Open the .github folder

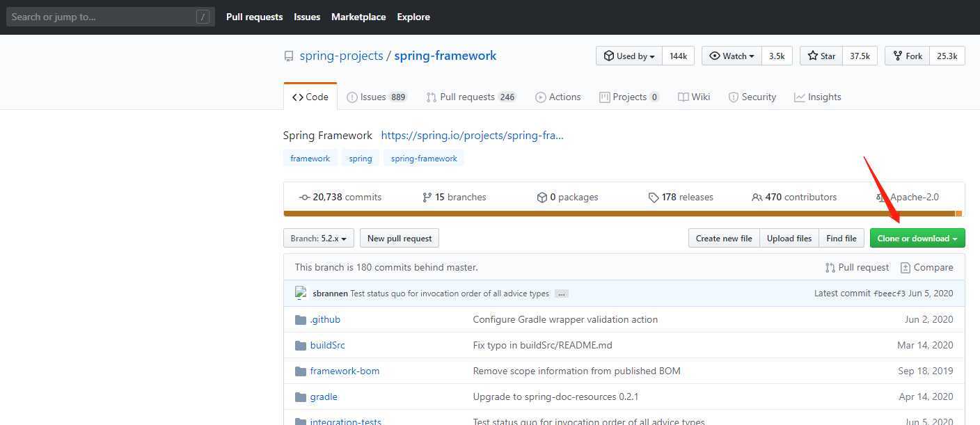click(325, 320)
